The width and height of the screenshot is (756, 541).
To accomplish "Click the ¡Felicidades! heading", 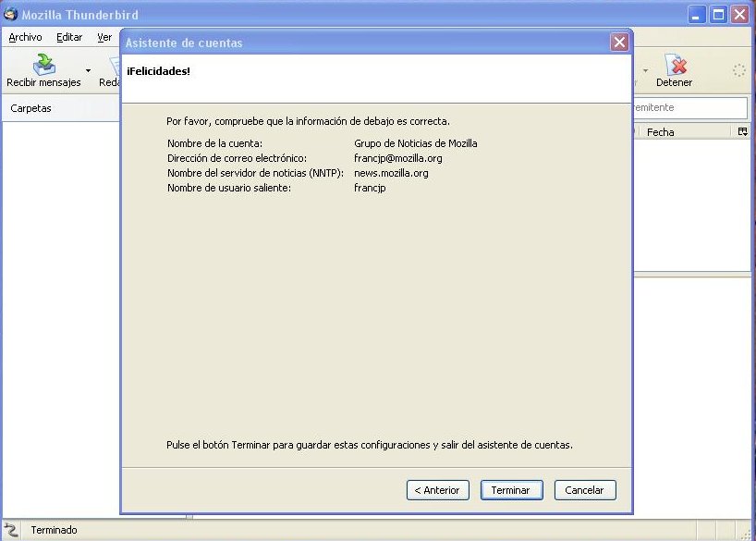I will coord(158,71).
